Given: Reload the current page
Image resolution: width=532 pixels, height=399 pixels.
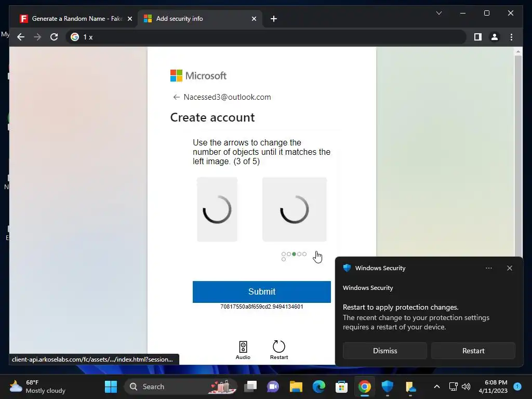Looking at the screenshot, I should click(x=54, y=37).
